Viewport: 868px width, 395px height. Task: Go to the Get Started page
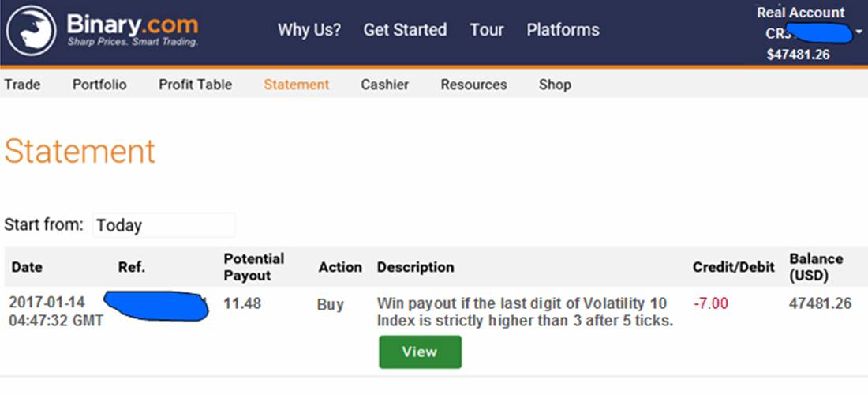point(405,30)
